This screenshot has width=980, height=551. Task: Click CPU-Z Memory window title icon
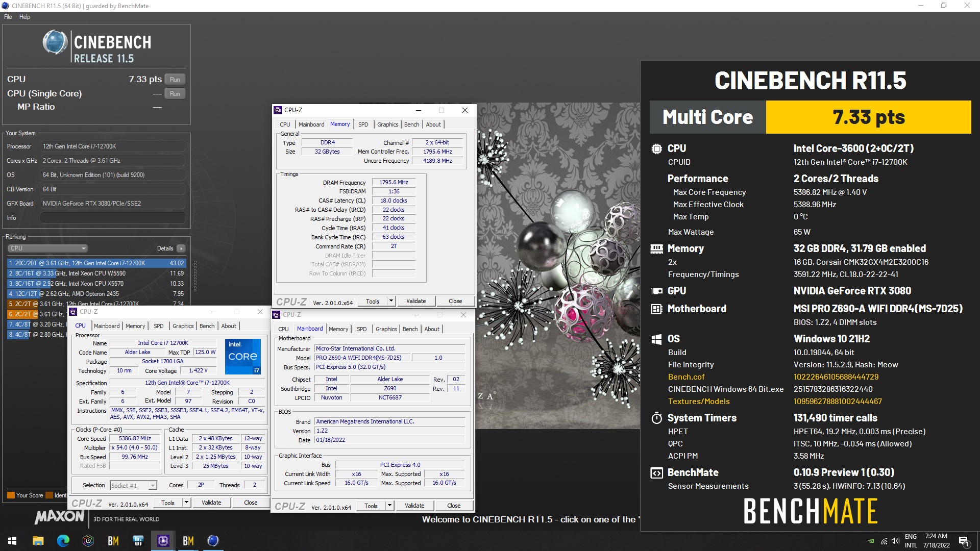278,110
